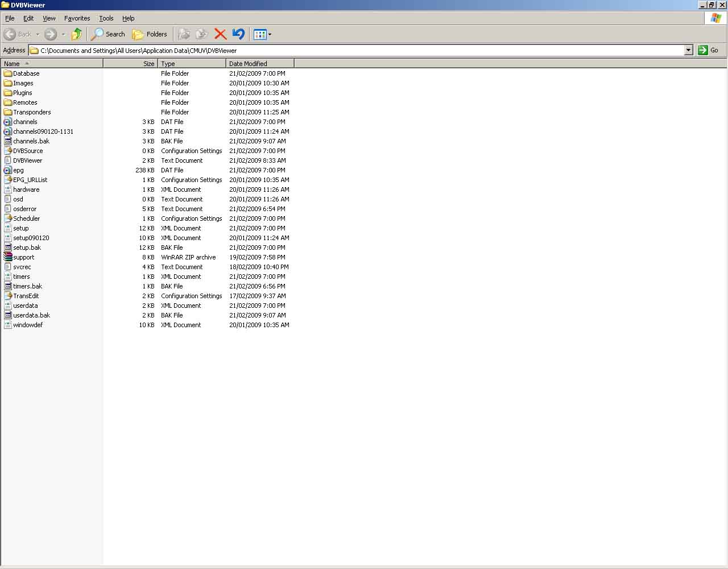Viewport: 728px width, 569px height.
Task: Select the TransEdit configuration file icon
Action: click(x=8, y=296)
